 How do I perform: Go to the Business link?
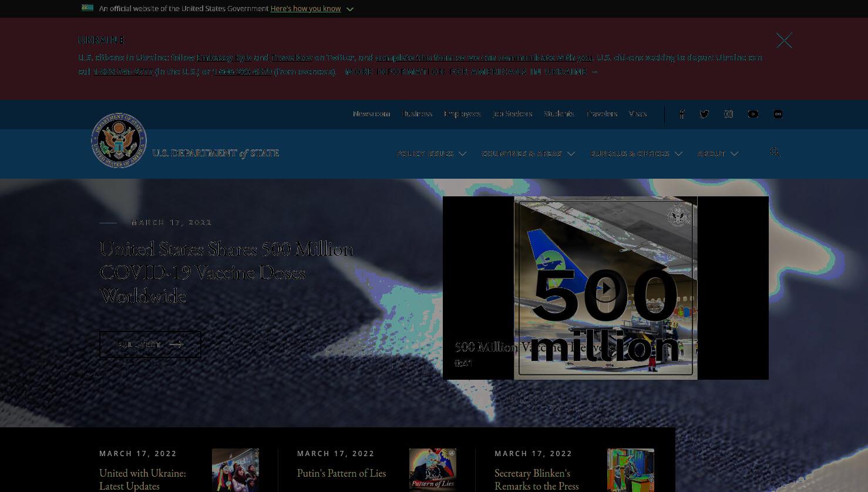[x=417, y=114]
